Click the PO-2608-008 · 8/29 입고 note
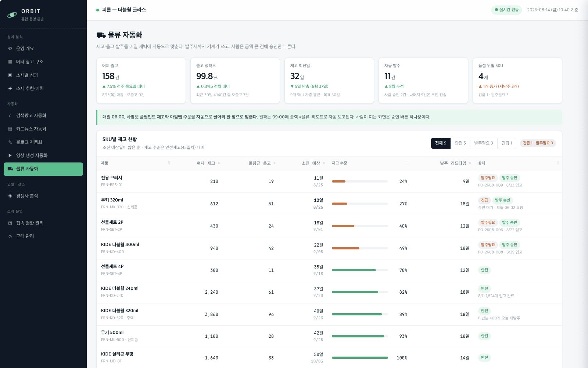Viewport: 588px width, 368px height. [500, 252]
